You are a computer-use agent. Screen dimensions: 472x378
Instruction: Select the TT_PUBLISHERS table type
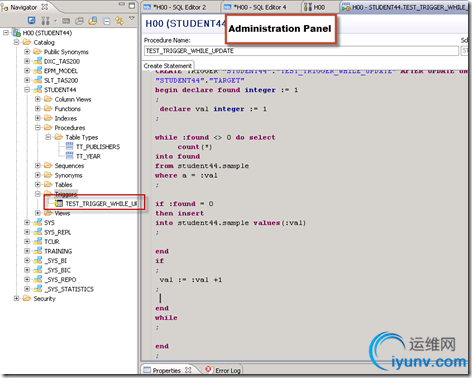98,147
